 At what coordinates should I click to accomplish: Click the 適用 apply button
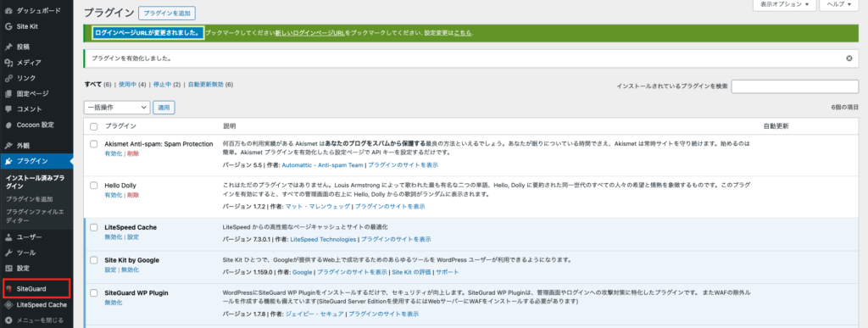164,108
